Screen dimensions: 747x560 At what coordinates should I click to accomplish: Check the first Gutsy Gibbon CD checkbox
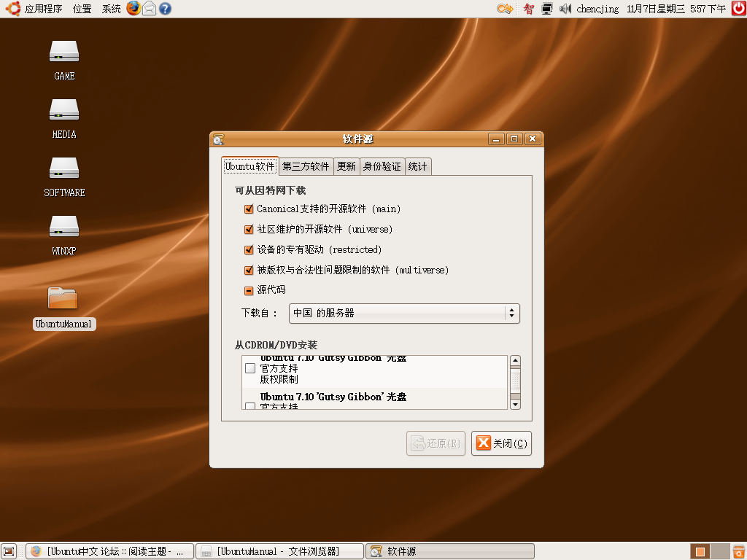pos(250,368)
